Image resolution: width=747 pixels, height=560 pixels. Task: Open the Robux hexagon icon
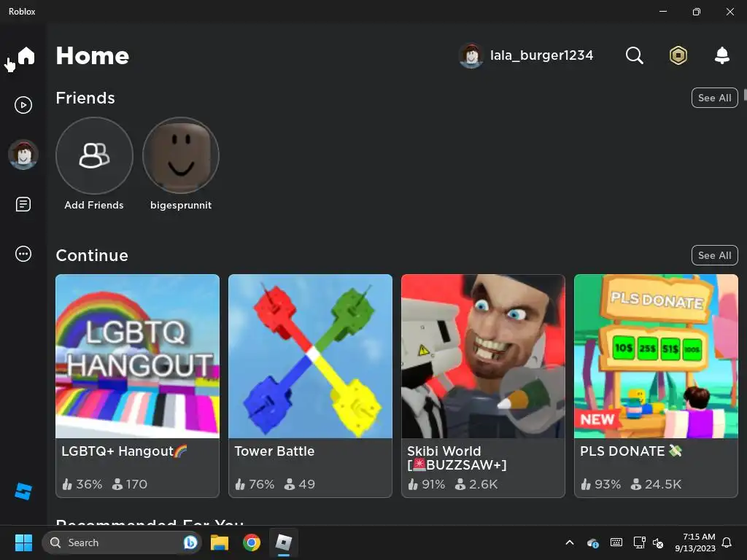pyautogui.click(x=678, y=55)
